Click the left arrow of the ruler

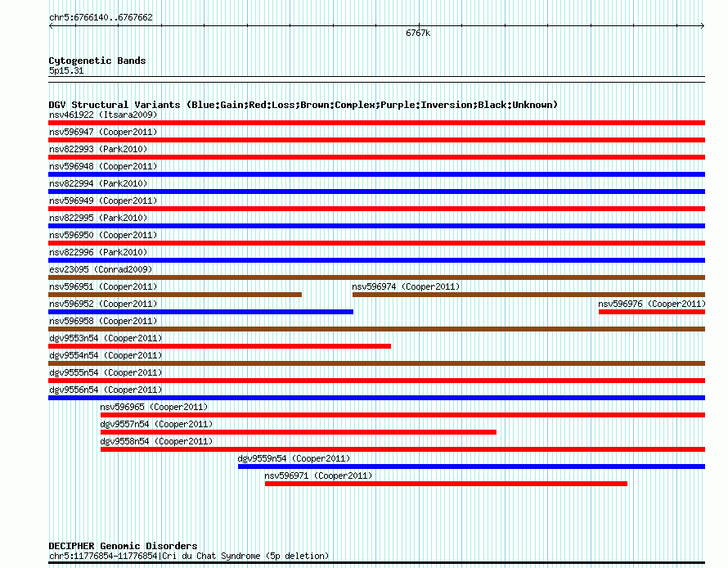pos(51,25)
